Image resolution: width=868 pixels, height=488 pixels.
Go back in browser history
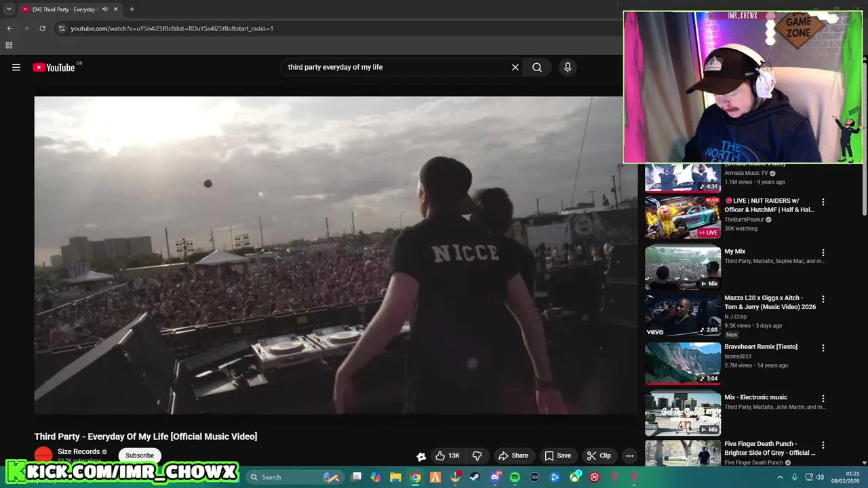[x=9, y=28]
